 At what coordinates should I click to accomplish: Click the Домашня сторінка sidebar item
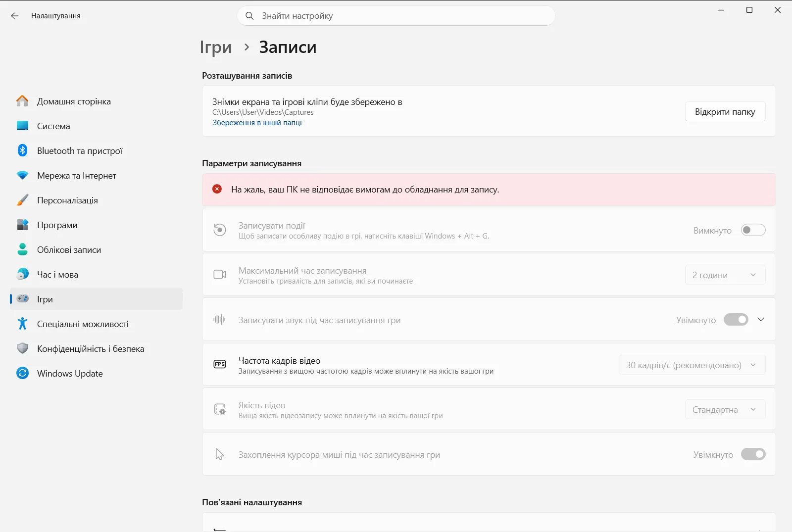coord(97,101)
